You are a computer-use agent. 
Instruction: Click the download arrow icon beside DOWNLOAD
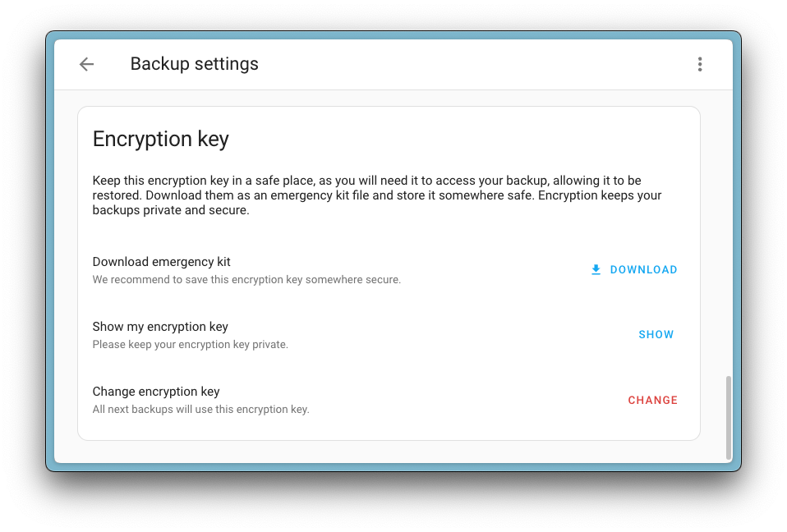[x=595, y=269]
